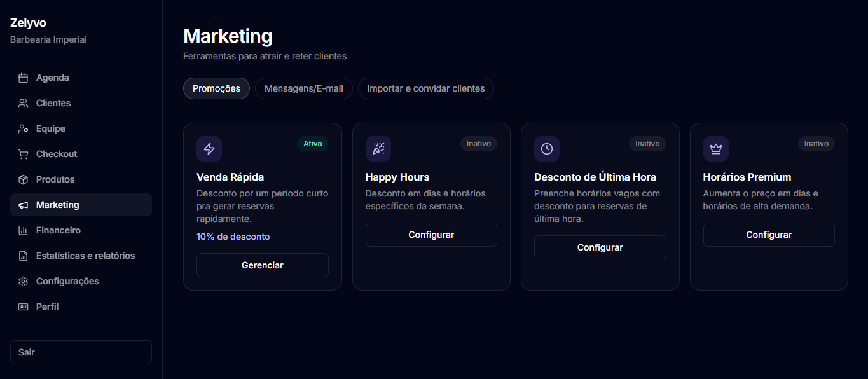The height and width of the screenshot is (379, 868).
Task: Log out with the Sair button
Action: (x=81, y=352)
